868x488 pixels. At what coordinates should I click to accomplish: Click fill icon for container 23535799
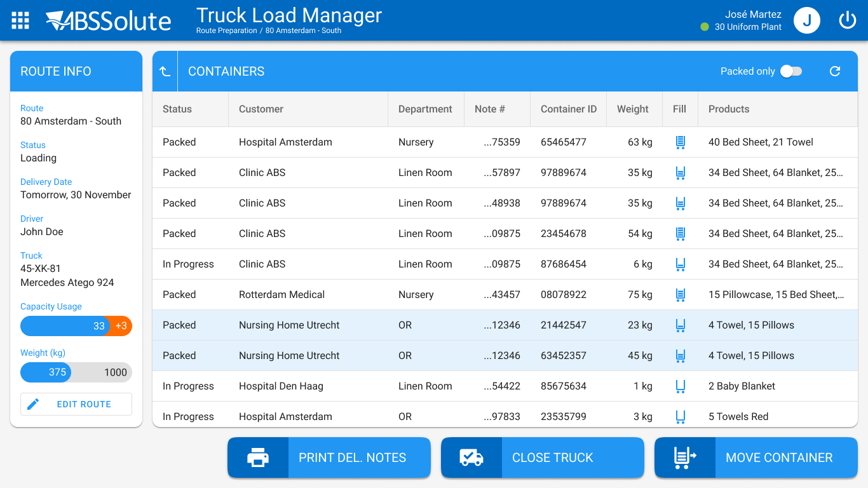[x=681, y=417]
